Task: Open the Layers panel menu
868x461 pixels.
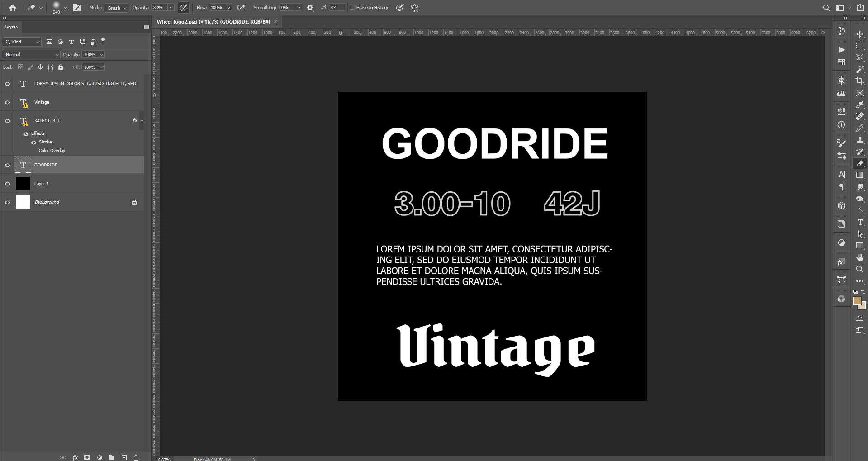Action: (x=146, y=27)
